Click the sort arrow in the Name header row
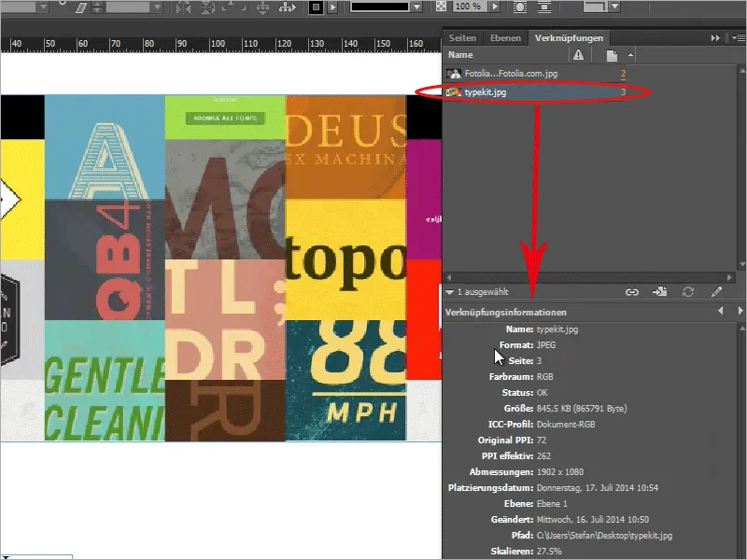Viewport: 747px width, 560px height. (x=631, y=55)
